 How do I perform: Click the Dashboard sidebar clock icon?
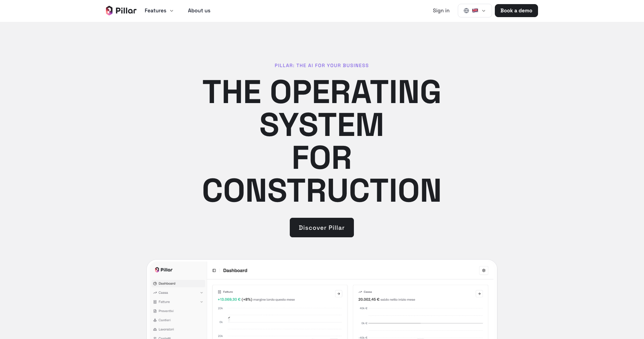pos(155,284)
